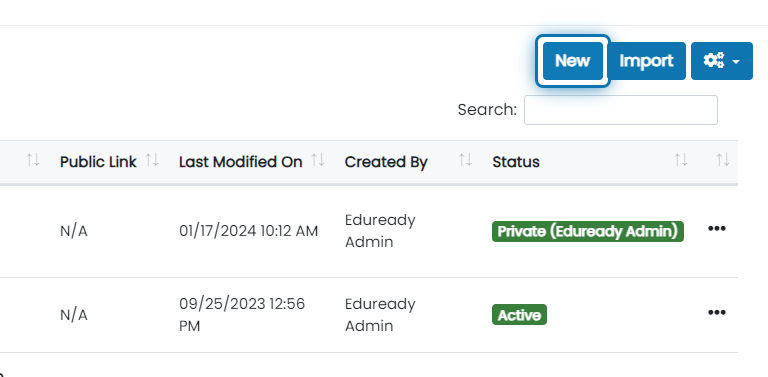The image size is (768, 377).
Task: Click the Status column header label
Action: click(x=516, y=162)
